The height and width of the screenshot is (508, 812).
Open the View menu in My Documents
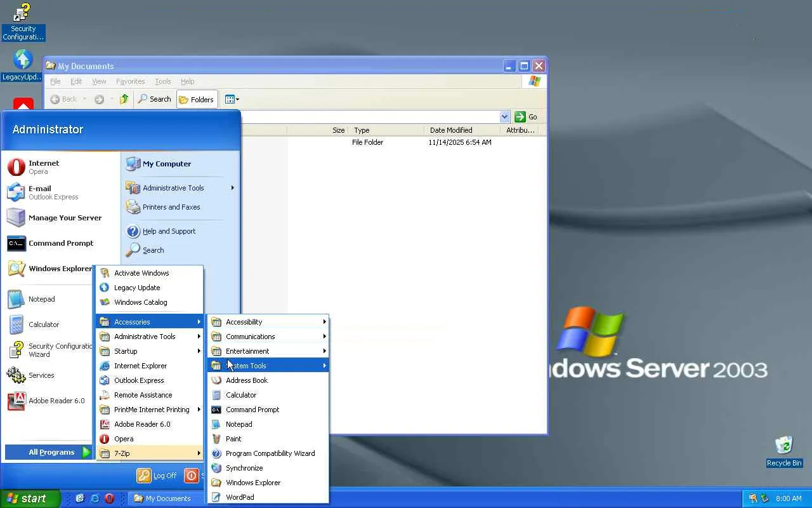click(x=99, y=81)
